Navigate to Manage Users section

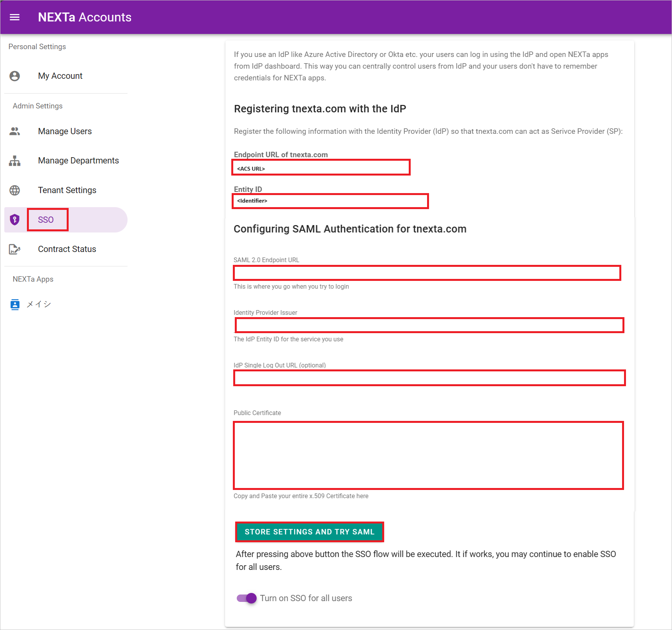[64, 131]
